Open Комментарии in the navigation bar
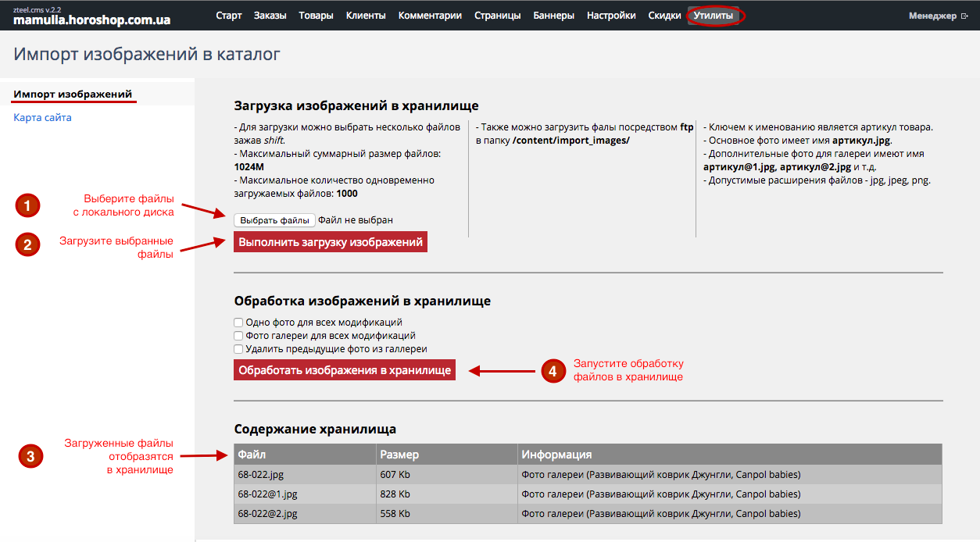Screen dimensions: 980x542 pyautogui.click(x=430, y=16)
